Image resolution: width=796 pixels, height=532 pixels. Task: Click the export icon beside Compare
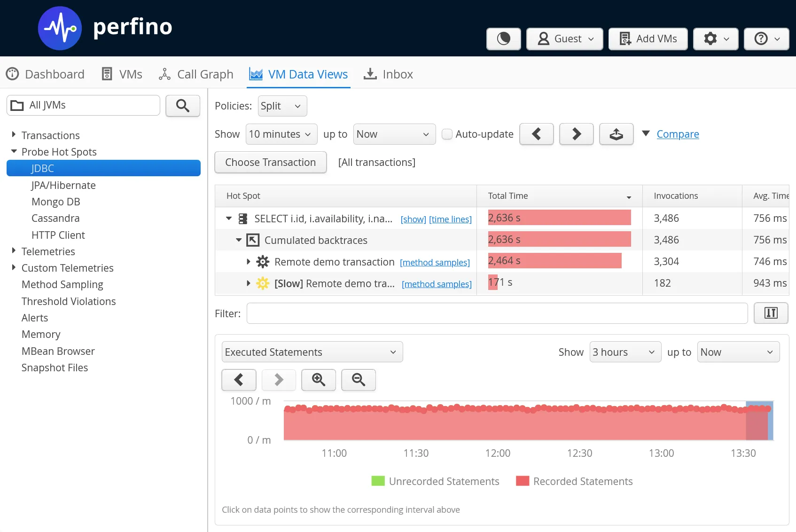click(616, 134)
